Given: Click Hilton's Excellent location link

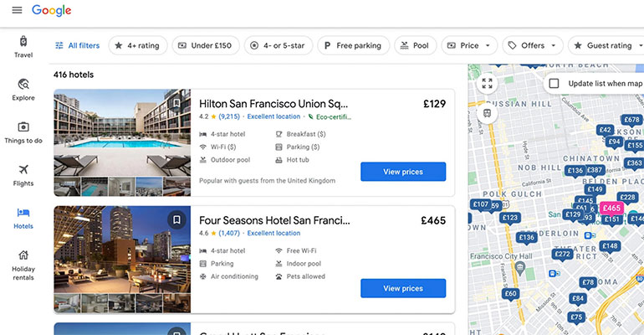Looking at the screenshot, I should click(x=273, y=116).
